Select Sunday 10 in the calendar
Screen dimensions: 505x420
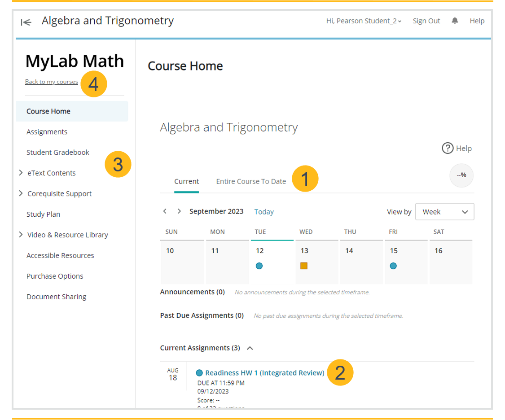[182, 263]
